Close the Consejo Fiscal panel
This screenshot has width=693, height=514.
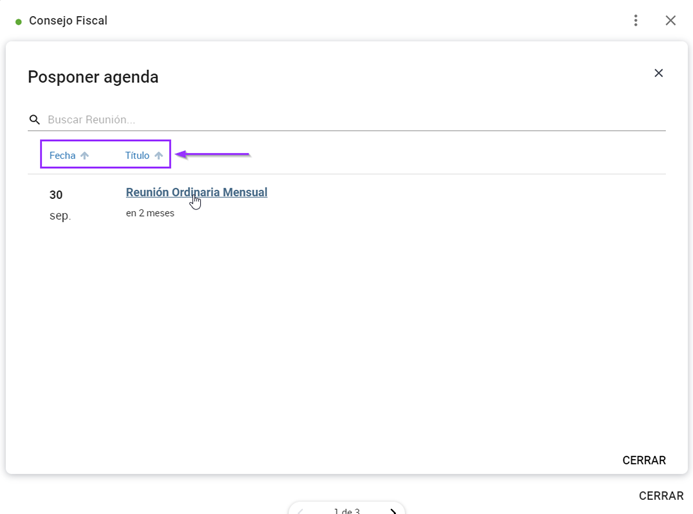pos(670,20)
